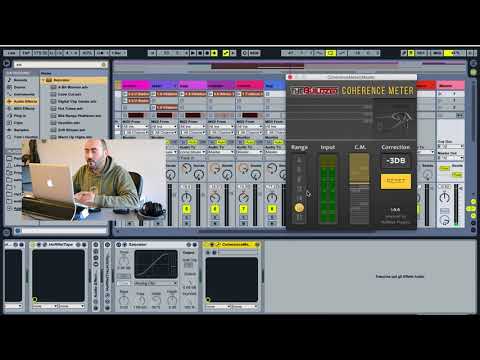The height and width of the screenshot is (360, 480).
Task: Collapse the browser with the triangle toggle
Action: (x=6, y=63)
